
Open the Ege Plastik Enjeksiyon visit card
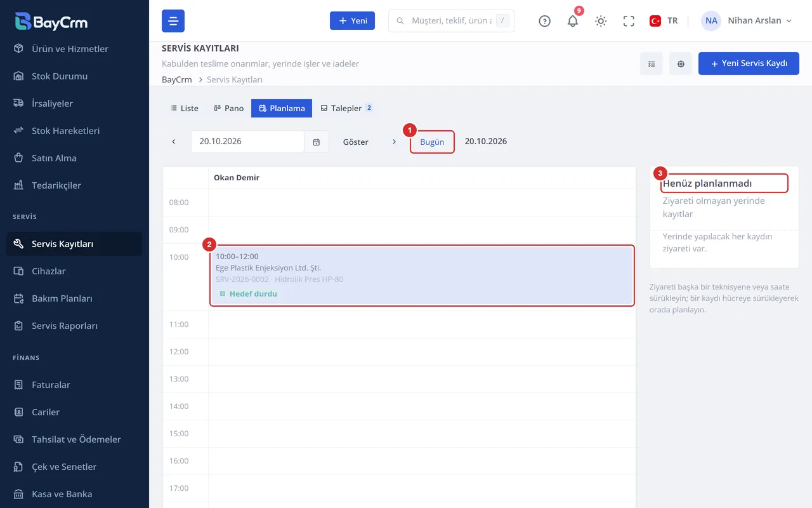tap(422, 276)
